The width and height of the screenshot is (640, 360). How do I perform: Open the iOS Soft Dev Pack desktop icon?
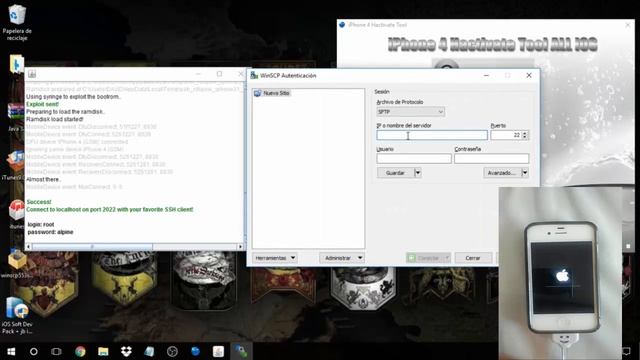click(17, 316)
